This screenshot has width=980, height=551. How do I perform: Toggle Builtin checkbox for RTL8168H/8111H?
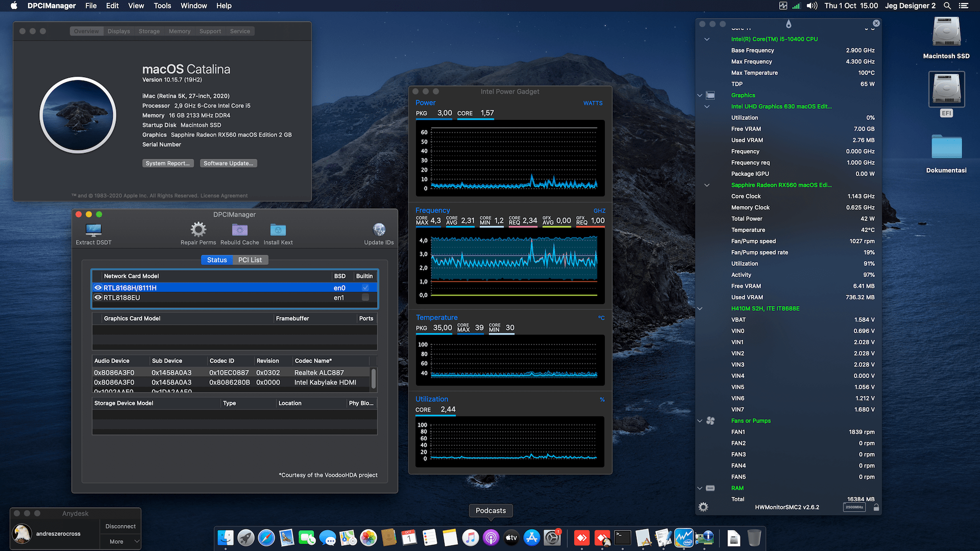(365, 288)
